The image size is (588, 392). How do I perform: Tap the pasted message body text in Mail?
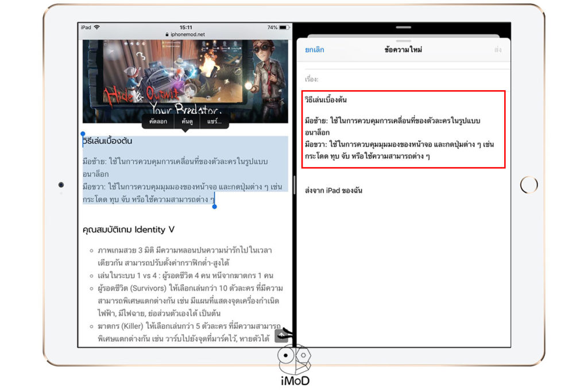coord(402,132)
